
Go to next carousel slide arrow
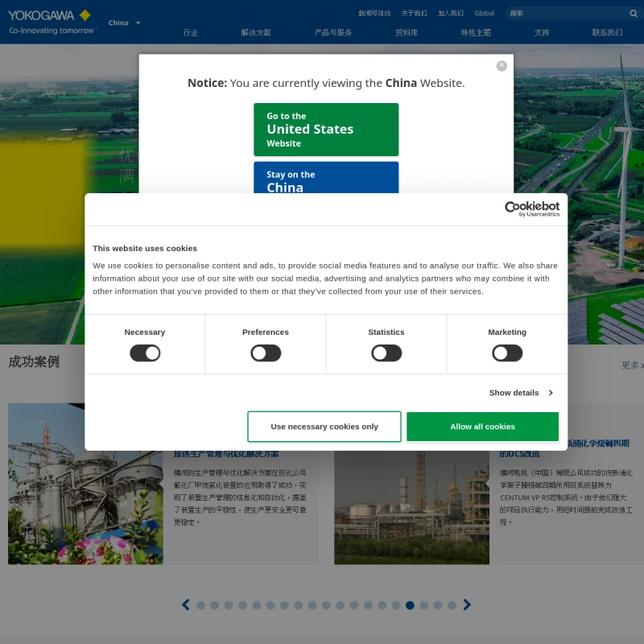click(467, 605)
